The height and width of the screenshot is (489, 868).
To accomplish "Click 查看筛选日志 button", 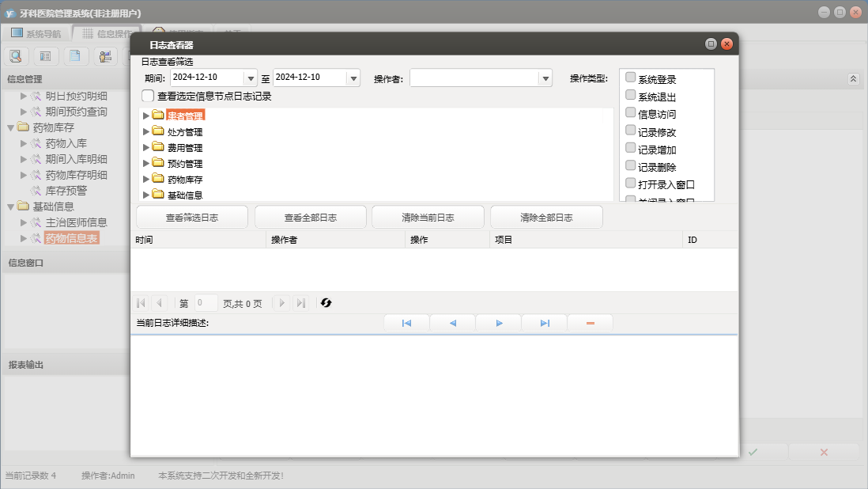I will [x=191, y=218].
